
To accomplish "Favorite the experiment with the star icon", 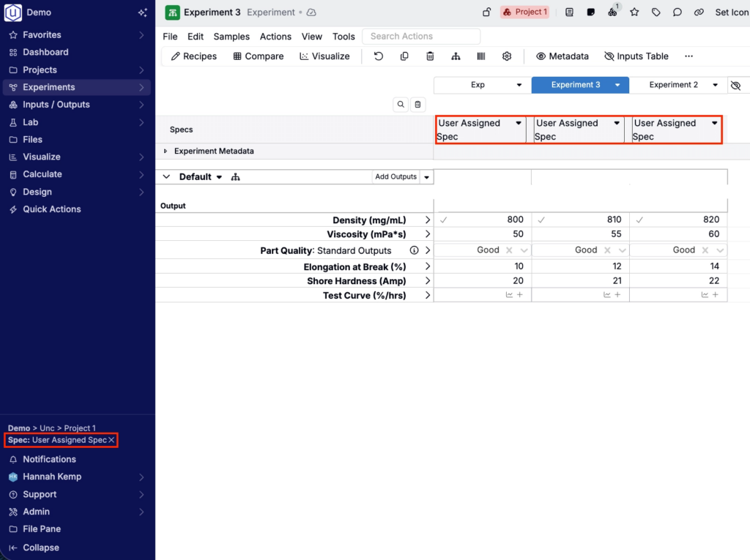I will (634, 12).
